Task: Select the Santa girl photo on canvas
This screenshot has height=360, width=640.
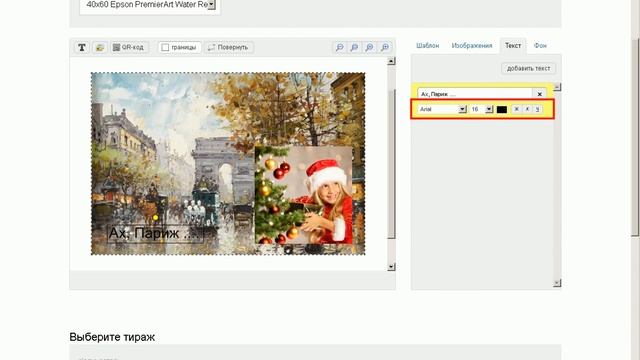Action: 304,195
